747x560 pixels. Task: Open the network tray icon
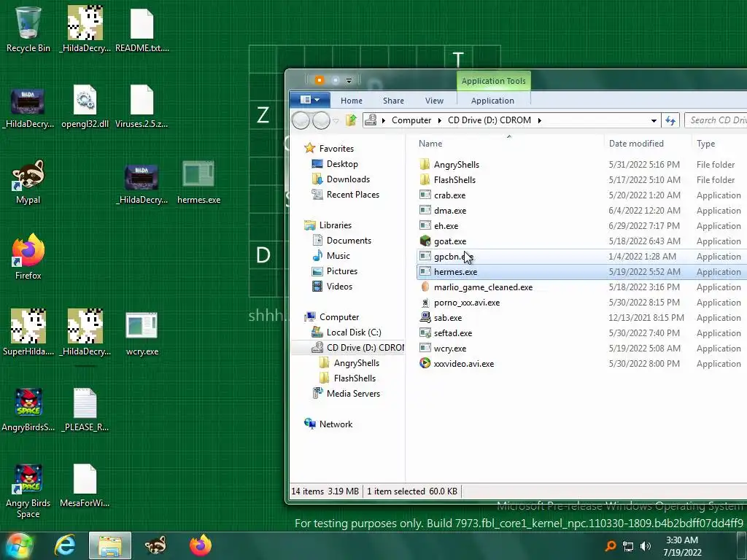point(628,546)
